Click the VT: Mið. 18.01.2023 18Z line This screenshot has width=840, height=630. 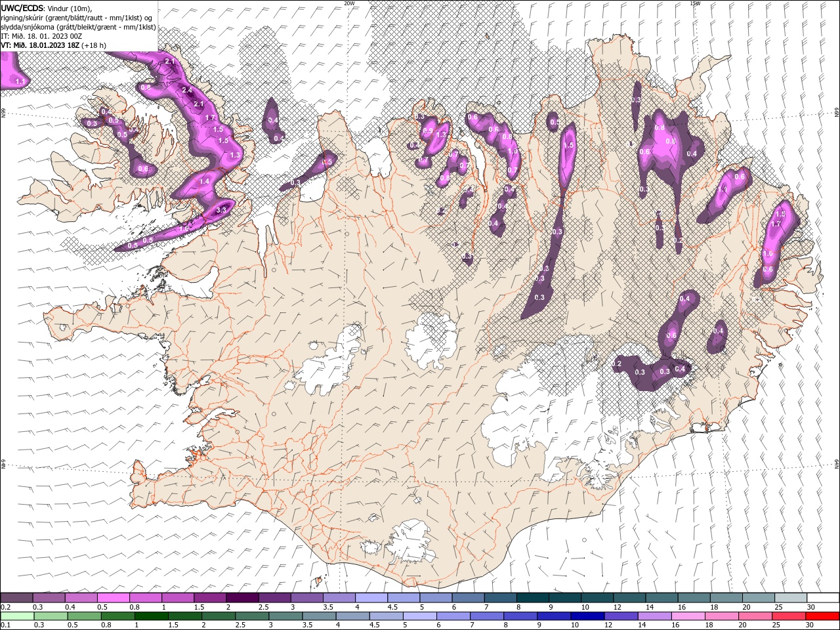click(x=53, y=45)
